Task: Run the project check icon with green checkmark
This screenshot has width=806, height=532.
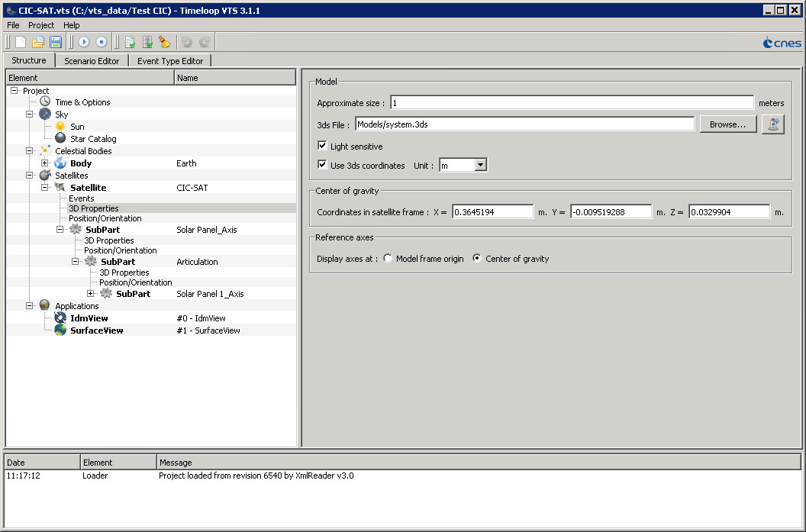Action: [129, 42]
